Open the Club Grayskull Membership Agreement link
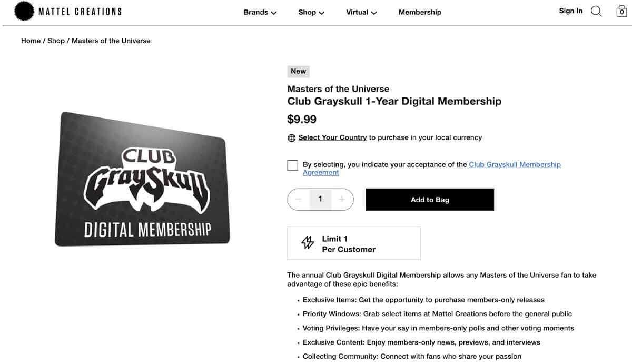 pos(515,164)
